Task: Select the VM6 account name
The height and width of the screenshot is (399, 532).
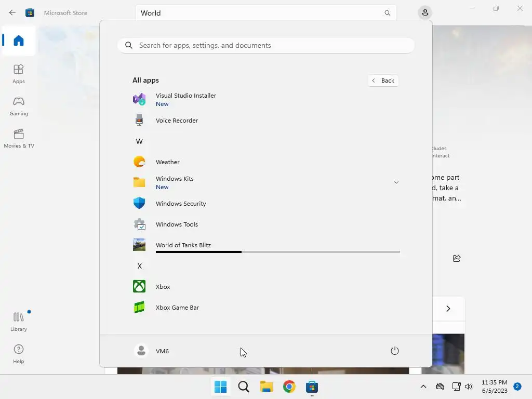Action: pos(162,351)
